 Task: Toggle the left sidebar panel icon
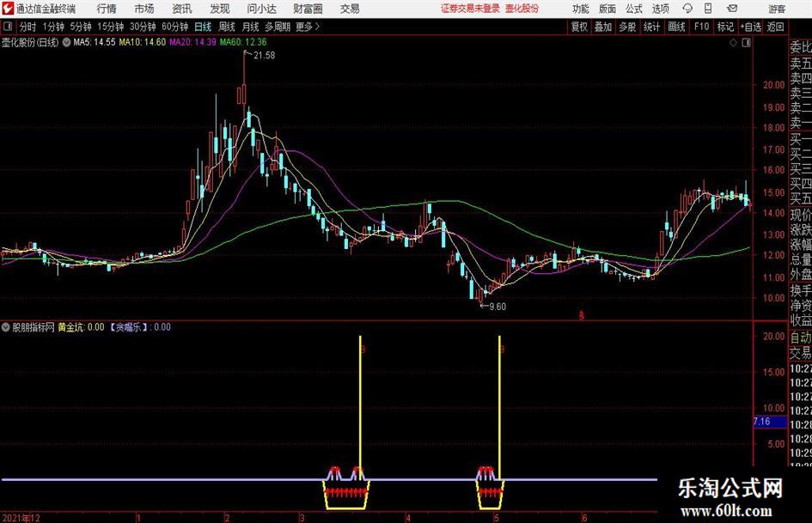[7, 27]
